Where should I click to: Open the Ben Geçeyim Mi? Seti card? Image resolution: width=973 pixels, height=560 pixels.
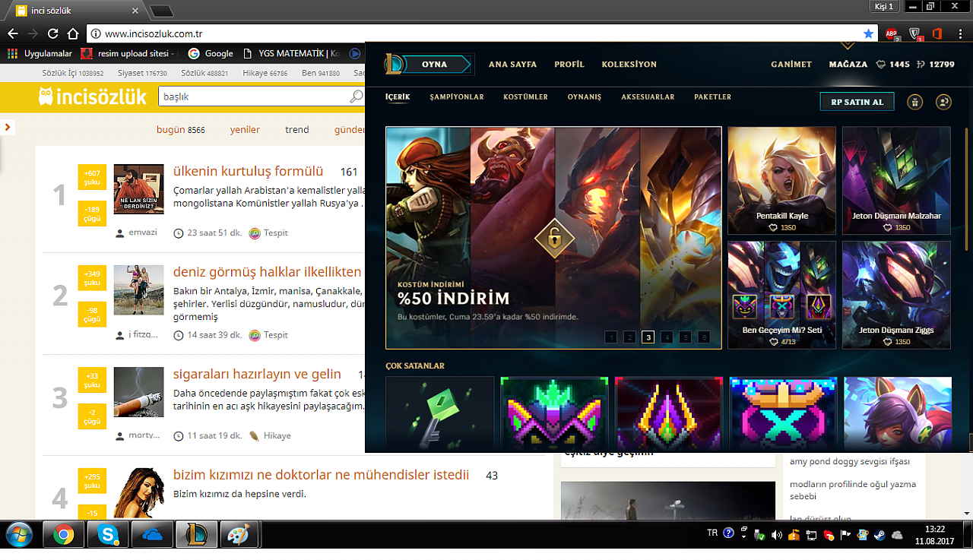coord(782,295)
